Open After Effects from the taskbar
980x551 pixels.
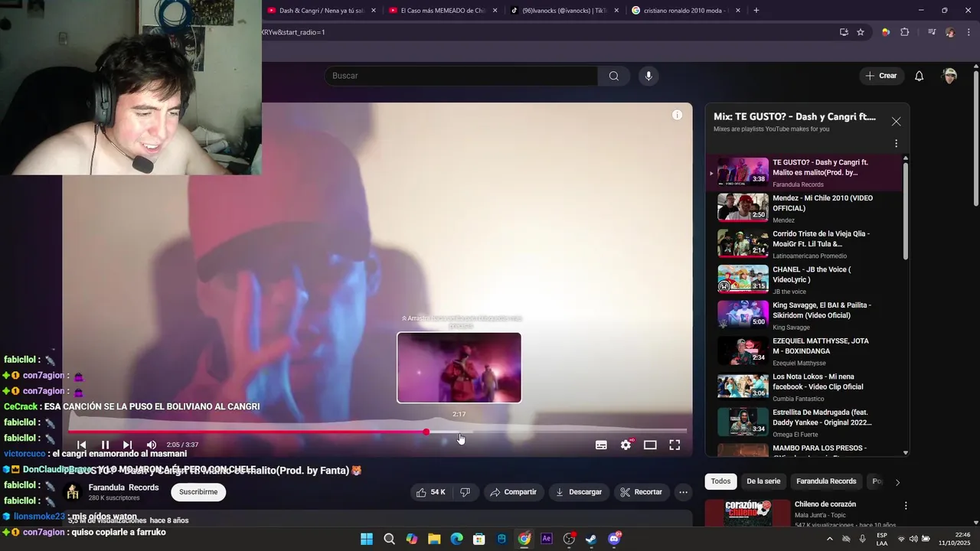point(547,539)
